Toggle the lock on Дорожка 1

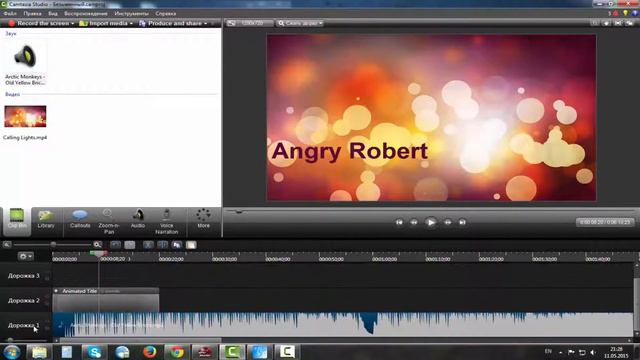(x=47, y=327)
